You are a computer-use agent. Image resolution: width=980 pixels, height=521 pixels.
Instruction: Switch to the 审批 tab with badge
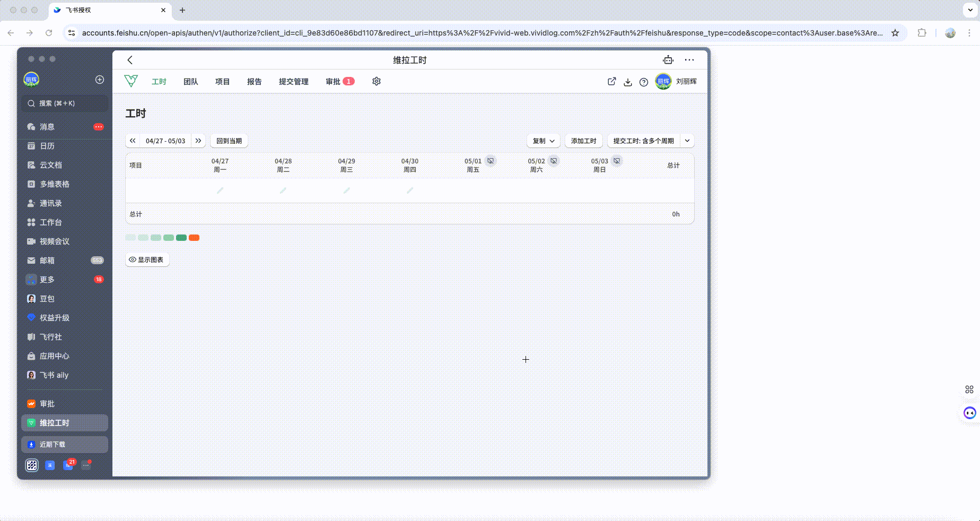[340, 81]
